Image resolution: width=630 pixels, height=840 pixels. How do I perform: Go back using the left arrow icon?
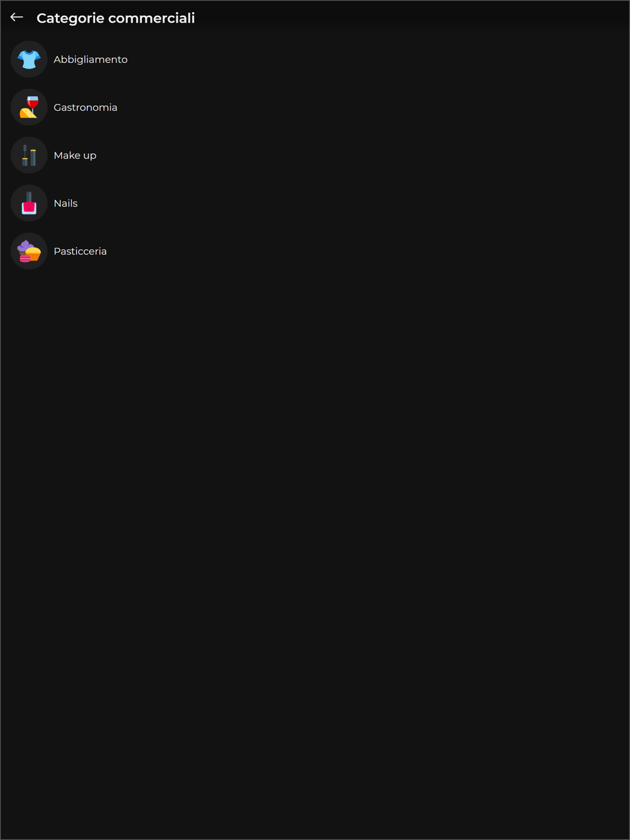point(17,18)
